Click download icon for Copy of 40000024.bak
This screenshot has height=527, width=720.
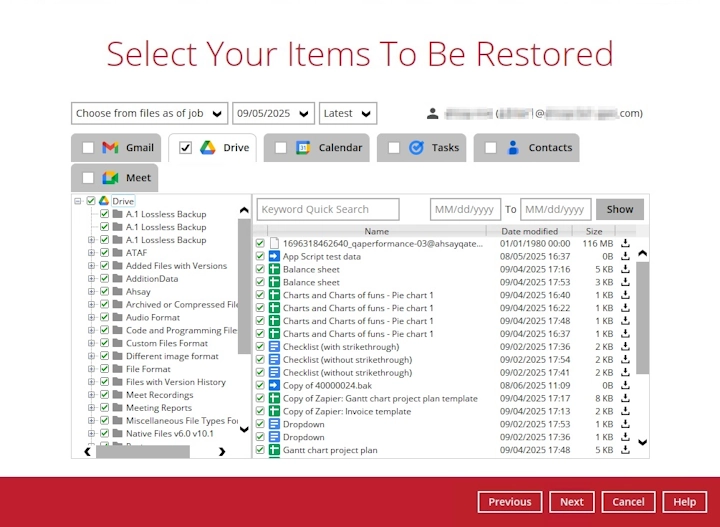click(x=626, y=385)
